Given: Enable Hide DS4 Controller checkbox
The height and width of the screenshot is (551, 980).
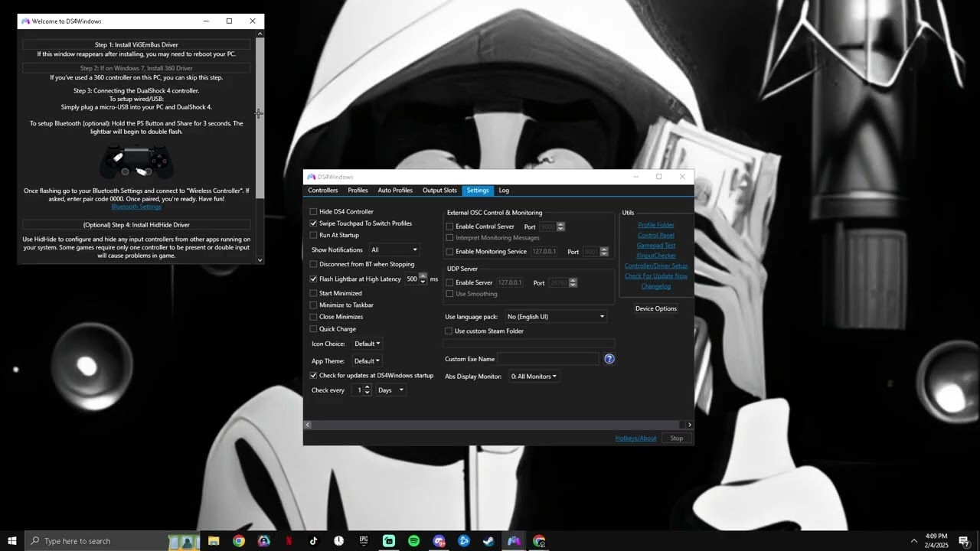Looking at the screenshot, I should pos(313,211).
